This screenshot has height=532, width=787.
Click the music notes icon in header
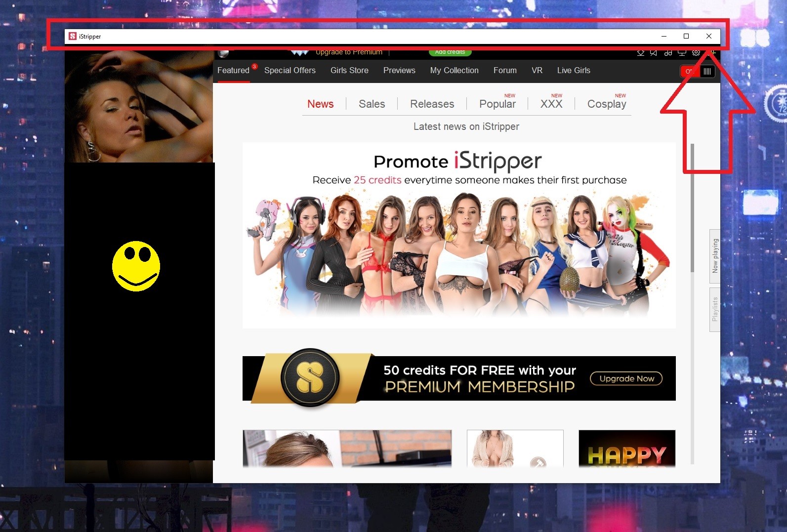(668, 52)
